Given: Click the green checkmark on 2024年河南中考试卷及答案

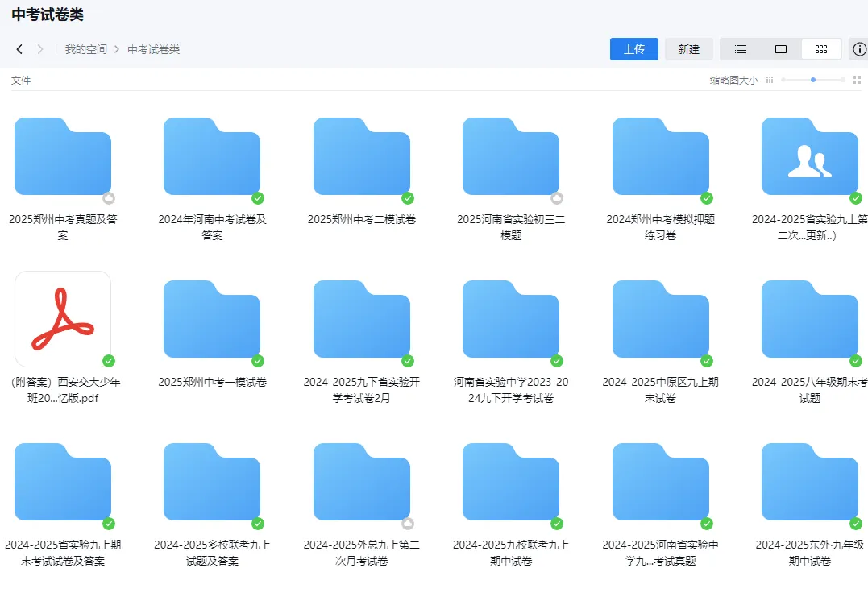Looking at the screenshot, I should click(259, 198).
